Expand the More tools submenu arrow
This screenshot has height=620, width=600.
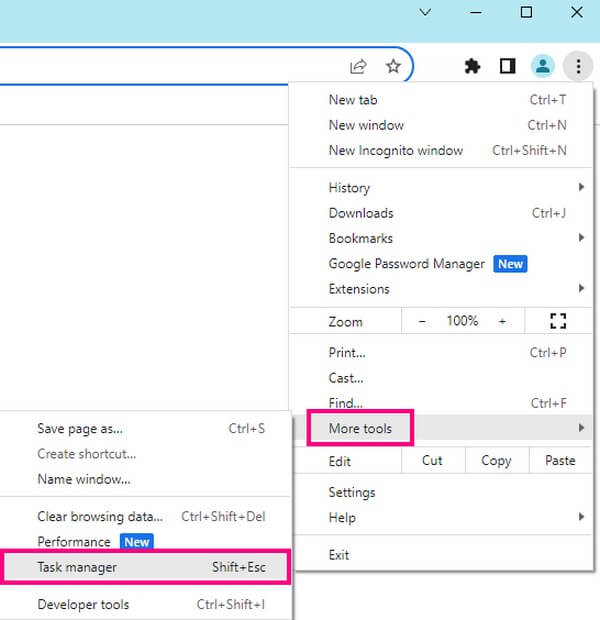click(x=581, y=428)
